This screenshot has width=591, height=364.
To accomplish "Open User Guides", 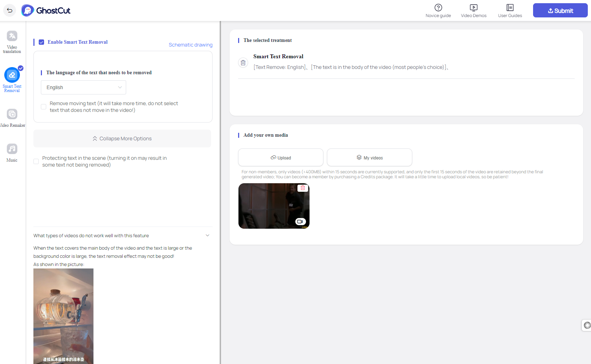I will coord(510,11).
